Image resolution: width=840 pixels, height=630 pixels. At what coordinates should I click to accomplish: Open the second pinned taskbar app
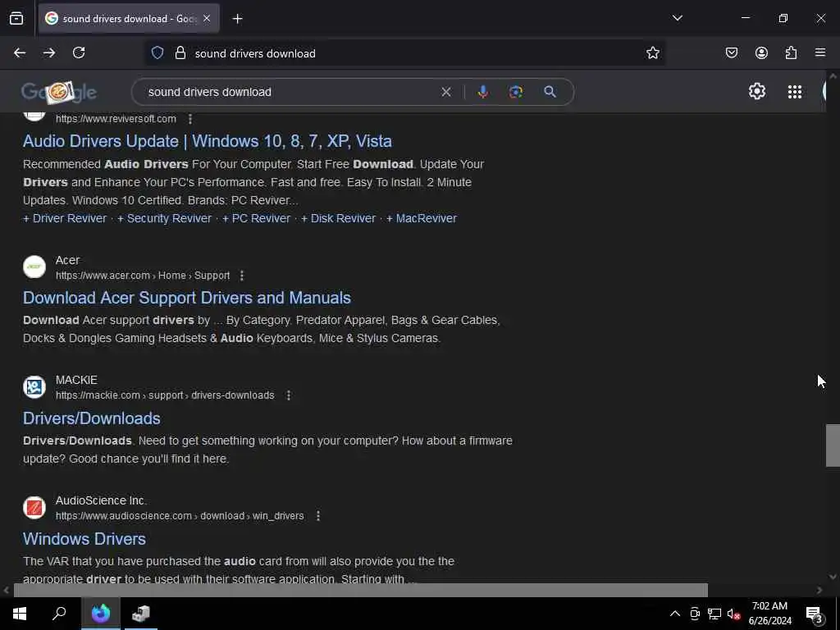141,614
